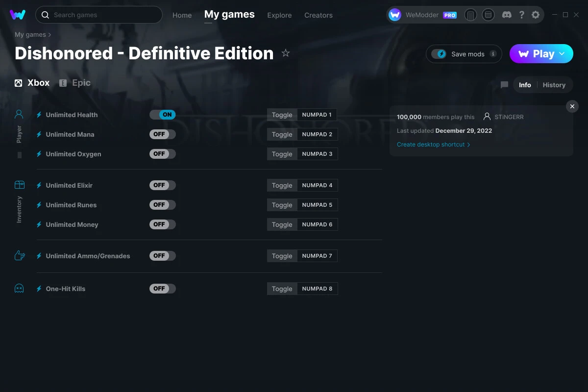Expand the Play button dropdown arrow
This screenshot has height=392, width=588.
(x=563, y=54)
